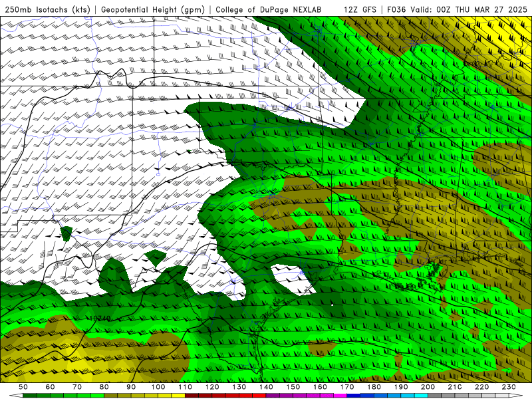
Task: Click the 110 value on the color scale
Action: (186, 387)
